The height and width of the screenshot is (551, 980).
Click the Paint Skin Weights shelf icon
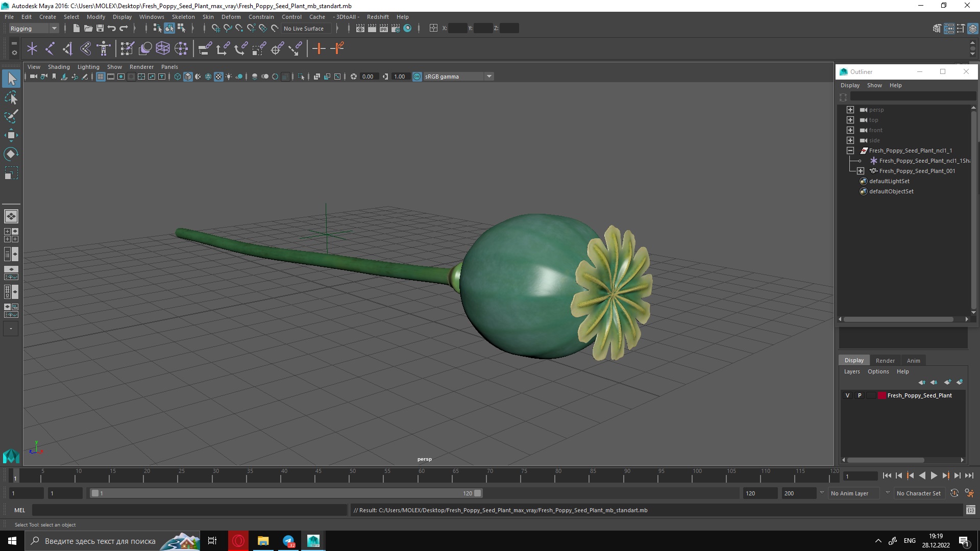(127, 49)
